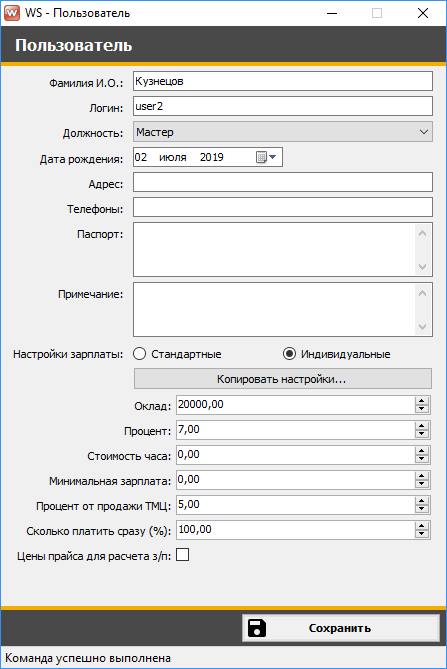Decrease the Процент value with down arrow
This screenshot has height=669, width=447.
421,434
